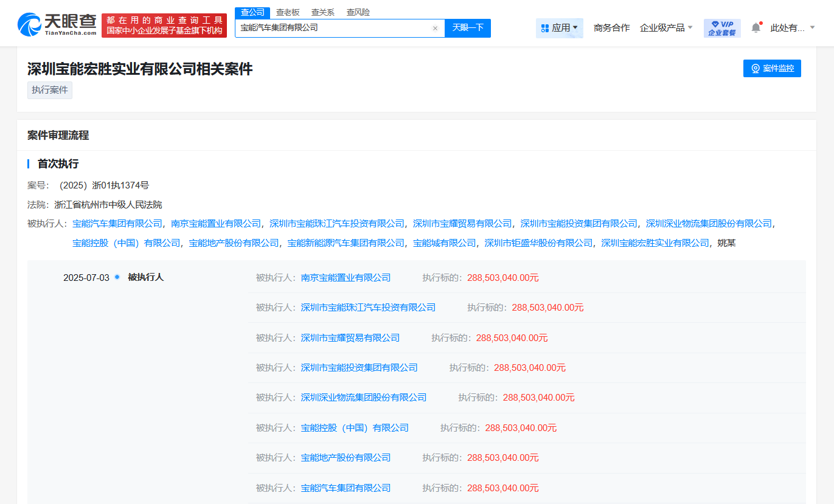Switch to the 查关系 tab
This screenshot has width=834, height=504.
[323, 12]
